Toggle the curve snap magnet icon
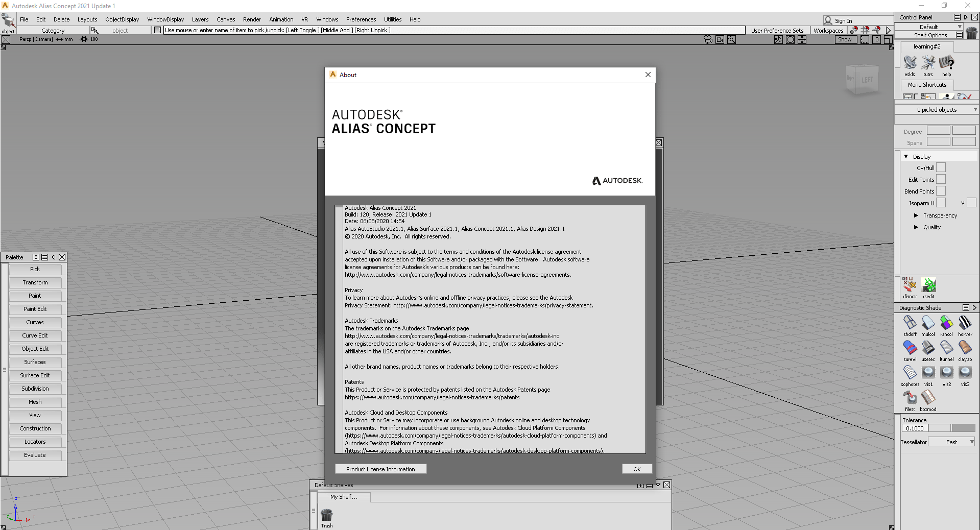The image size is (980, 530). point(877,30)
